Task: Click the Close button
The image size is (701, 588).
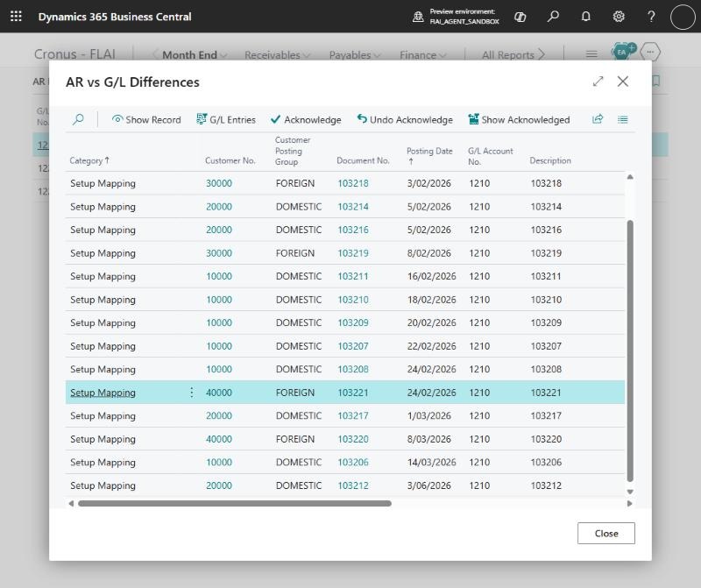Action: pyautogui.click(x=605, y=533)
